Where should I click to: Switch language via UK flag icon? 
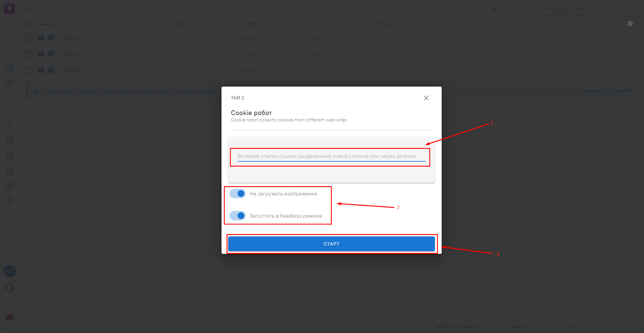[x=9, y=317]
